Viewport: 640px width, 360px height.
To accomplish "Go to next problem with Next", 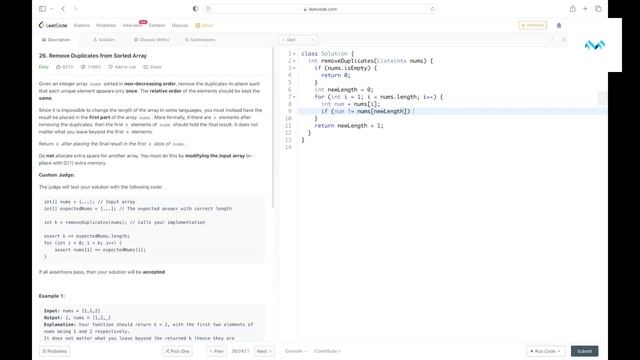I will 264,351.
